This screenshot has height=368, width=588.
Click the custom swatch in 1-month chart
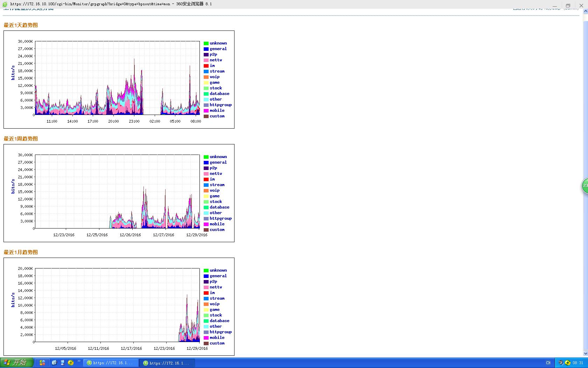[x=206, y=343]
